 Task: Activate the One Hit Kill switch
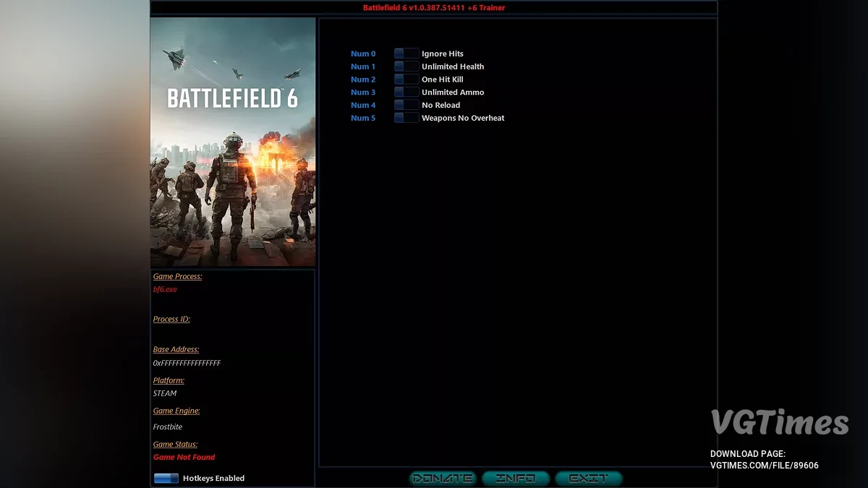click(x=406, y=79)
